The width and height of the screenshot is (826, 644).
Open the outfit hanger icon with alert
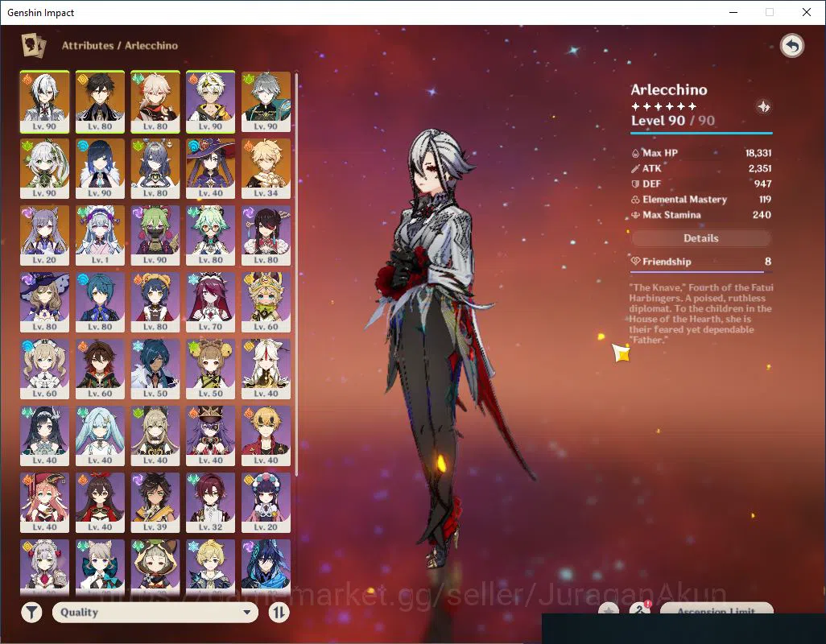[x=639, y=609]
